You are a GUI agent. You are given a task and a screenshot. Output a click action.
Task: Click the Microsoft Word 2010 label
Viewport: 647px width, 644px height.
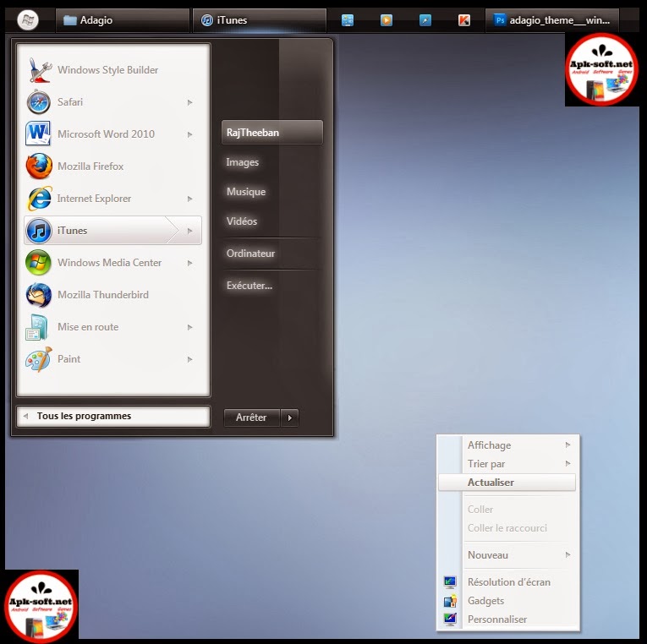pyautogui.click(x=106, y=134)
